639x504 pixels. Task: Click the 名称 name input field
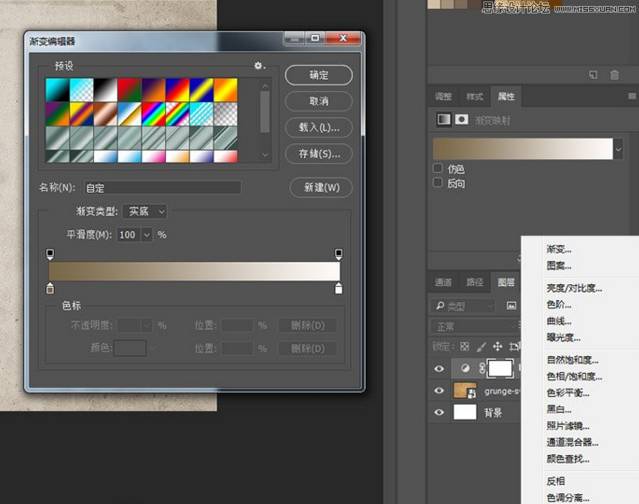(161, 187)
